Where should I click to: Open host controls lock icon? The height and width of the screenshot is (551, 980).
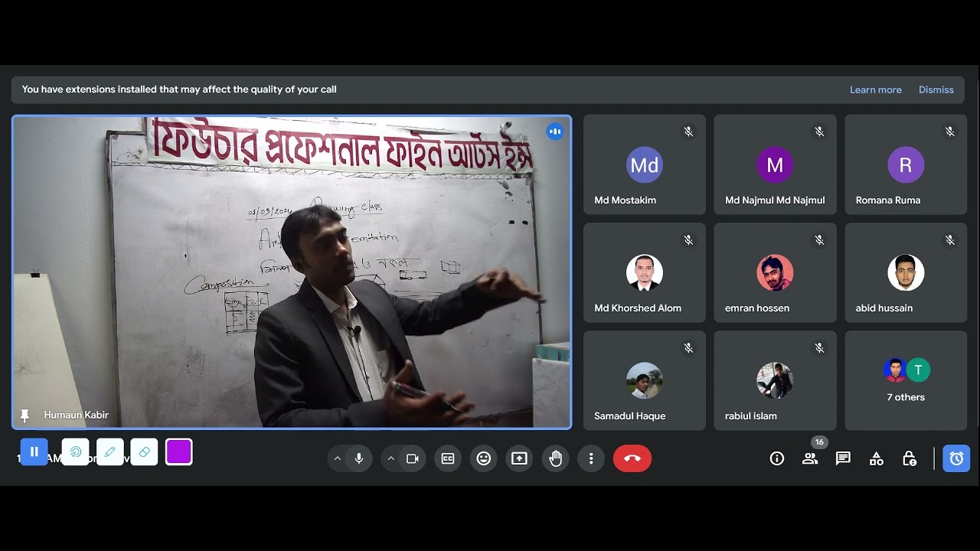click(x=910, y=458)
